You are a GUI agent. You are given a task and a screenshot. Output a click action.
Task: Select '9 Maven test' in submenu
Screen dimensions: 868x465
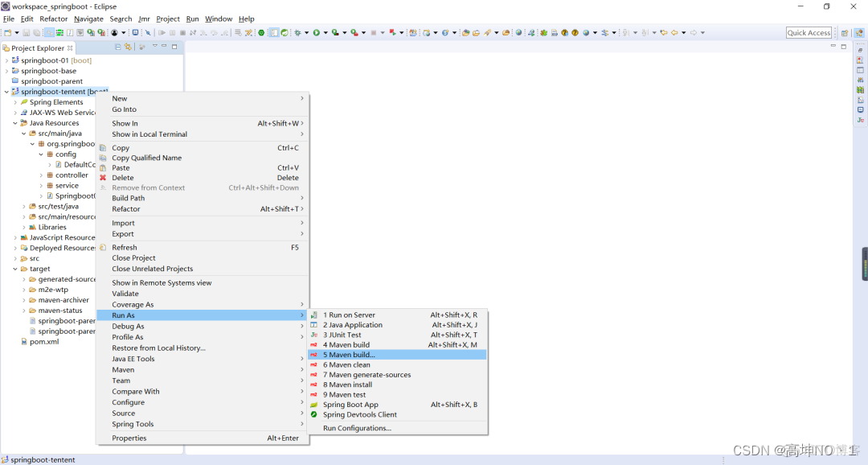point(398,395)
